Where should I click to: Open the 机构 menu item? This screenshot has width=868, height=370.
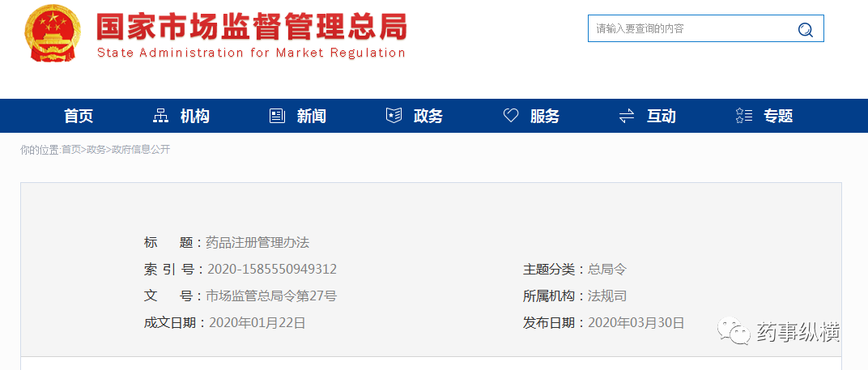(195, 116)
